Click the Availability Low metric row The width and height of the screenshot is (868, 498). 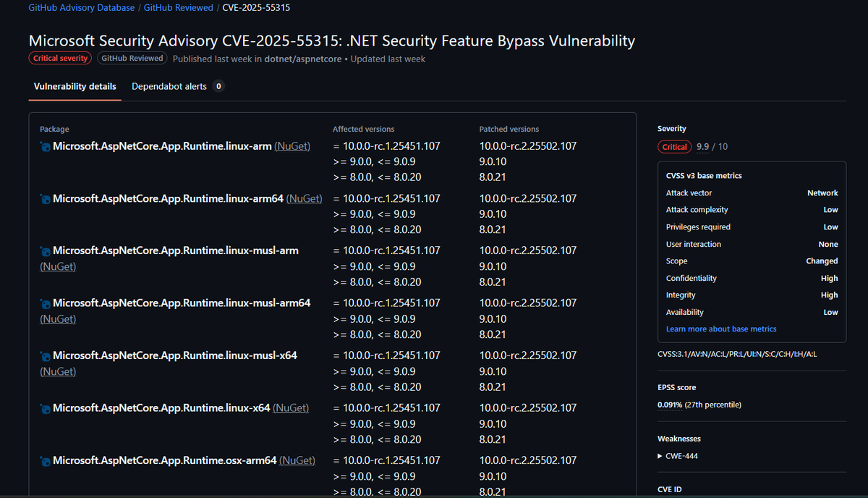click(x=752, y=313)
